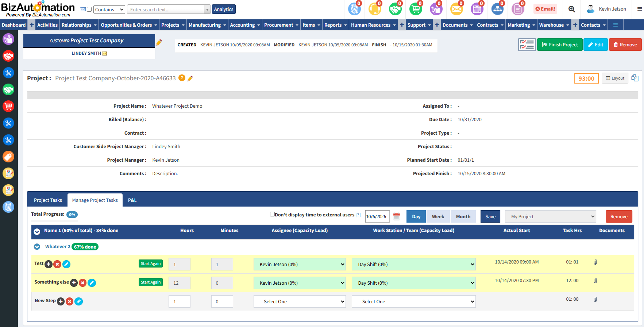Open the Project Test Company customer link

[x=97, y=41]
